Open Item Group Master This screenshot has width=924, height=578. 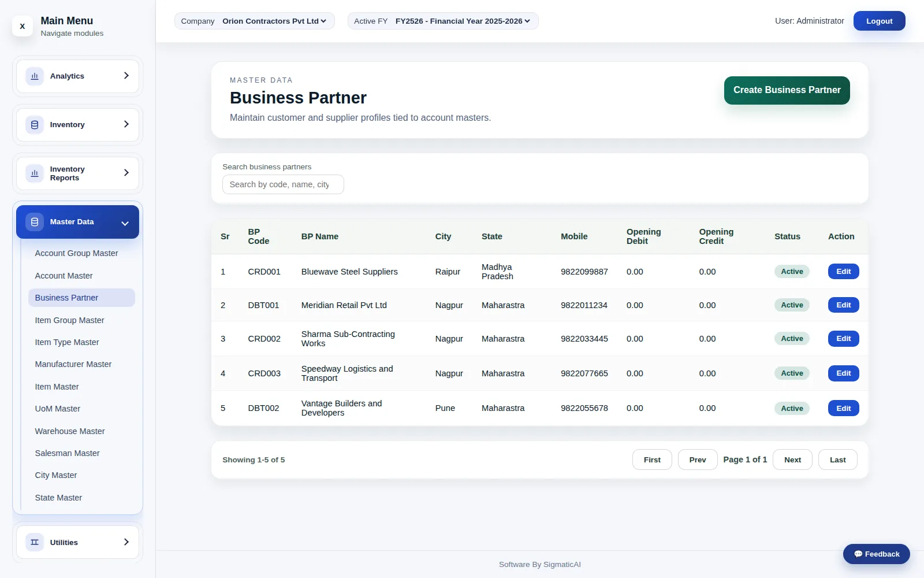click(x=81, y=320)
